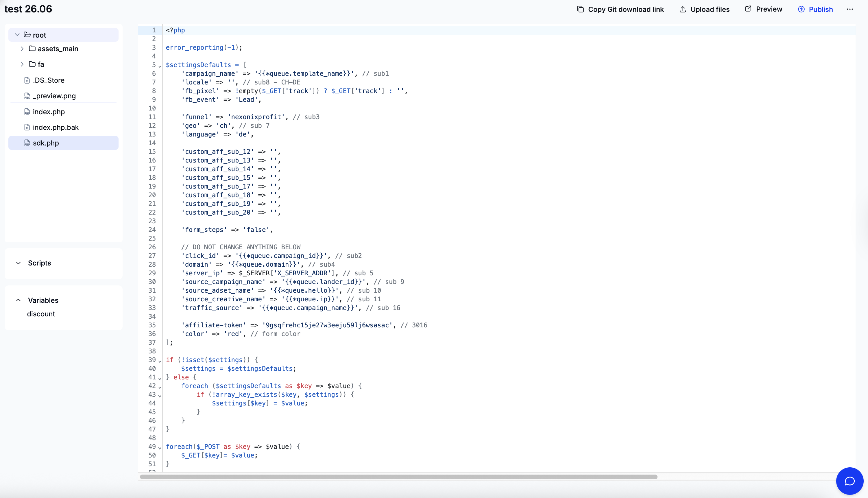Fold the foreach $_POST block at line 49

pos(160,448)
